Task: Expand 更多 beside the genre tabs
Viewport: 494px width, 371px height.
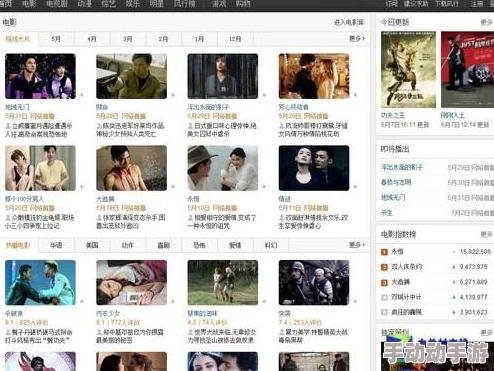Action: 357,245
